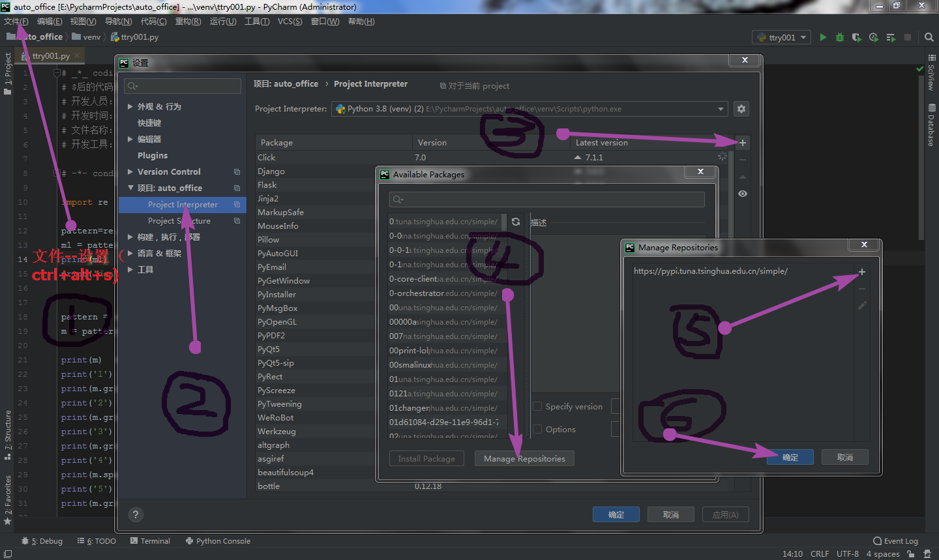Open the 文件(F) menu
939x560 pixels.
pos(16,22)
